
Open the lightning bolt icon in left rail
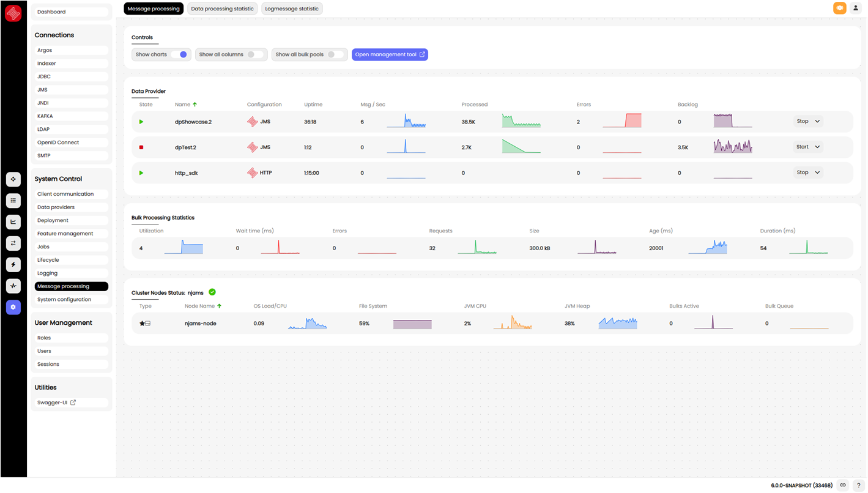(x=13, y=264)
